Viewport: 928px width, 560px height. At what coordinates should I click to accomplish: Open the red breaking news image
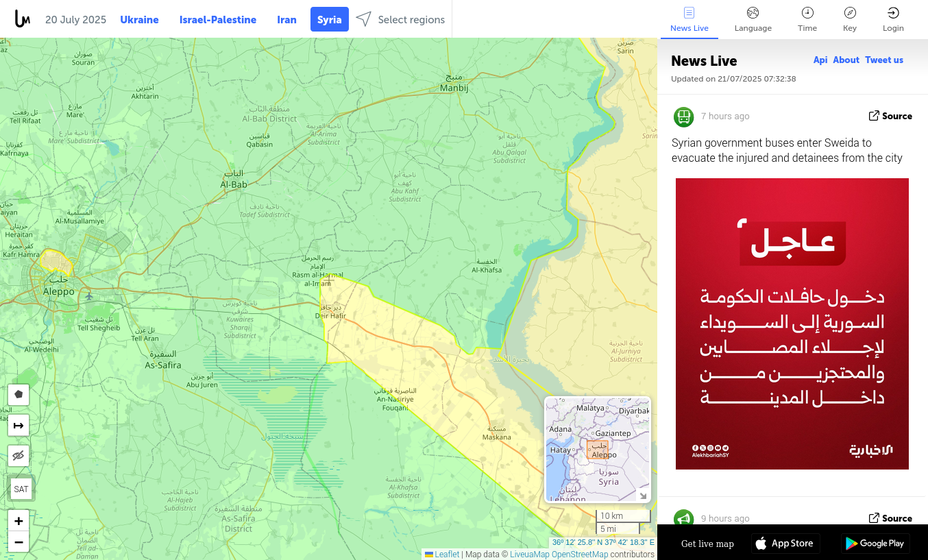tap(792, 324)
